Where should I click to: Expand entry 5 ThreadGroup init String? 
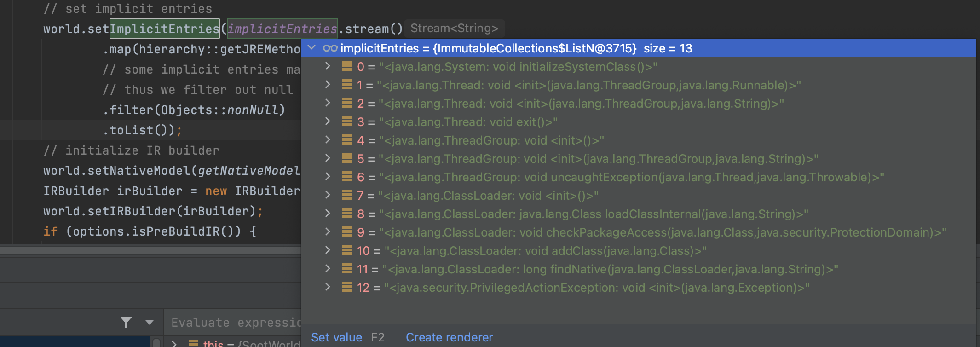(x=328, y=158)
